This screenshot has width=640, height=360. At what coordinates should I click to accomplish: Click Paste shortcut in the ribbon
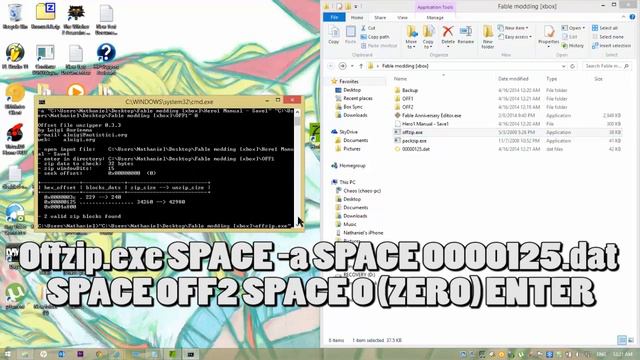pyautogui.click(x=379, y=46)
